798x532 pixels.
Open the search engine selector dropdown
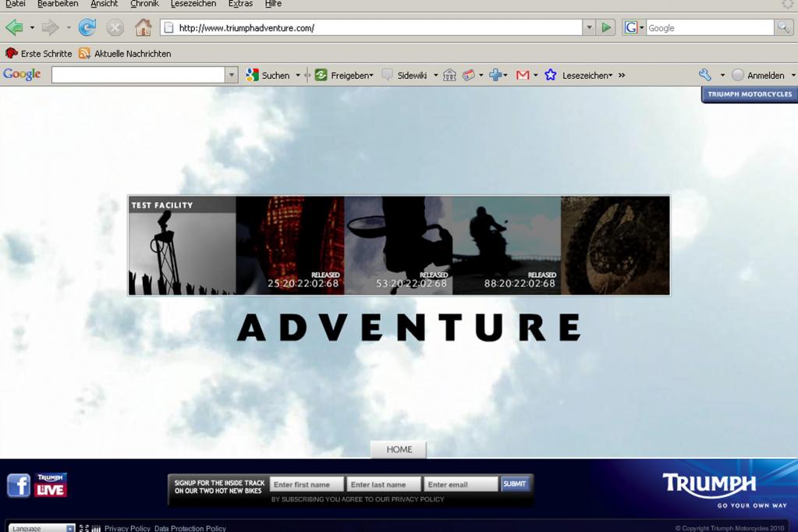click(x=642, y=27)
